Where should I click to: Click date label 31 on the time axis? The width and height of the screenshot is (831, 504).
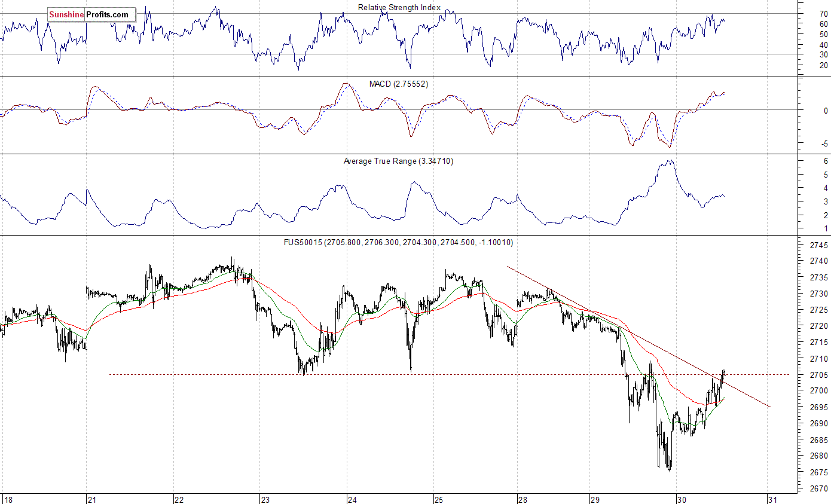coord(772,499)
